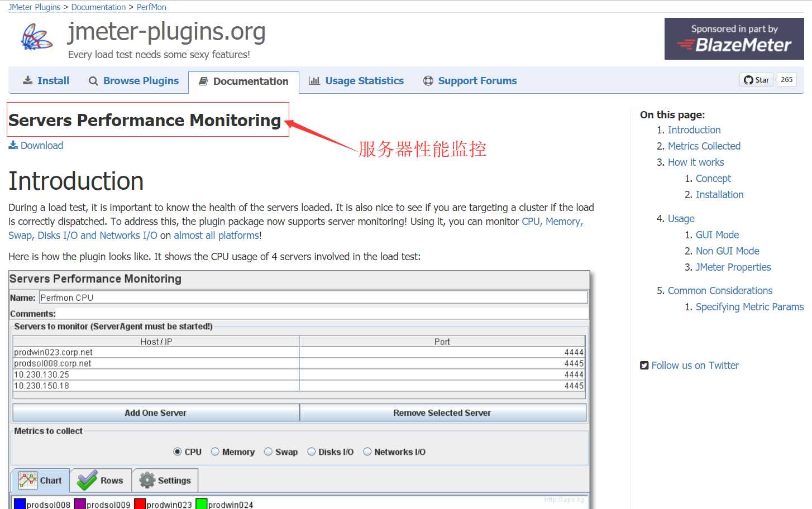Go to Specifying Metric Params link
Screen dimensions: 812x509
750,307
